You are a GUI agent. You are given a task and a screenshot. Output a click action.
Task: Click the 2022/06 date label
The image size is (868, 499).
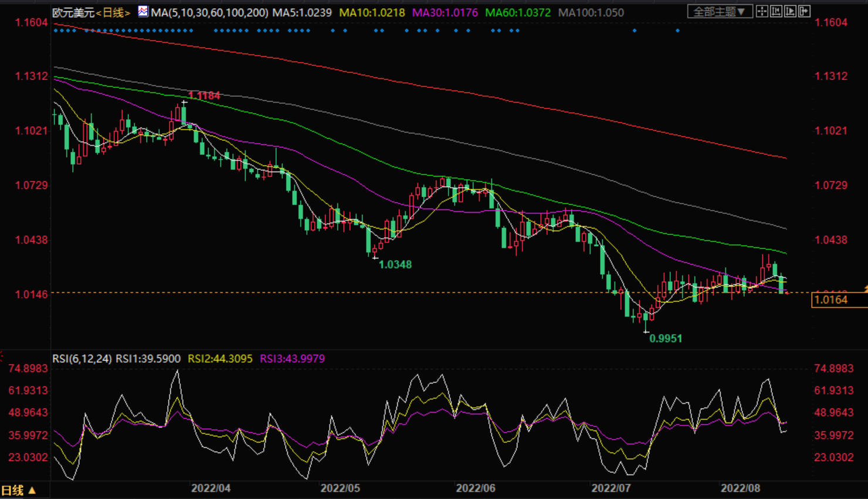[476, 488]
